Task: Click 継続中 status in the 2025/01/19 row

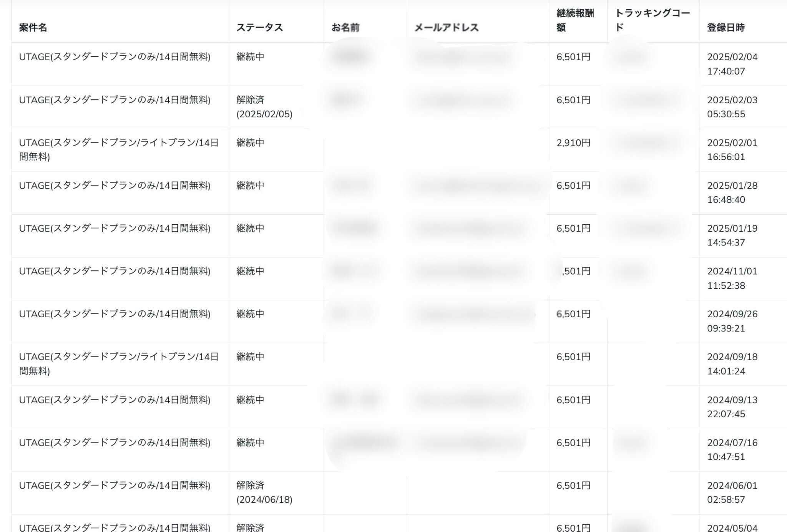Action: [250, 228]
